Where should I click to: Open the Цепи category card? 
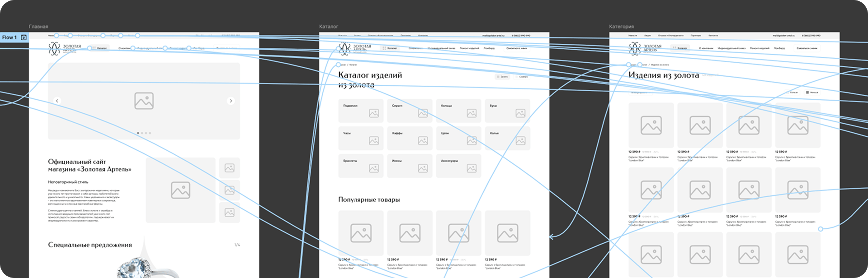pos(458,138)
